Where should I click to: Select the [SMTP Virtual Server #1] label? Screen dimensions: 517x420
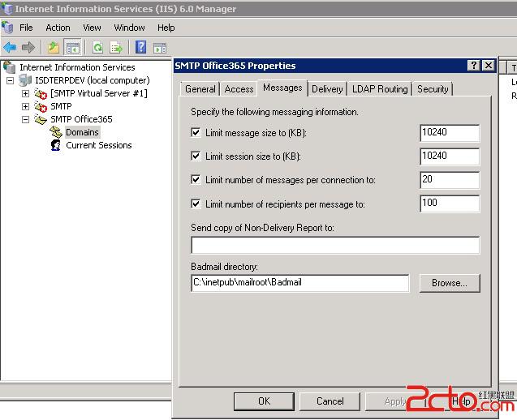[x=98, y=93]
